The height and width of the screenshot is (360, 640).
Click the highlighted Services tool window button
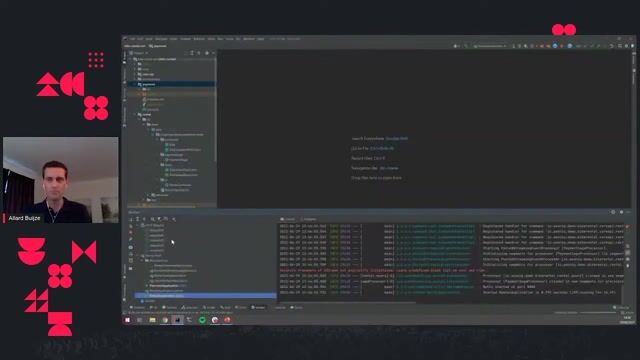pyautogui.click(x=259, y=307)
